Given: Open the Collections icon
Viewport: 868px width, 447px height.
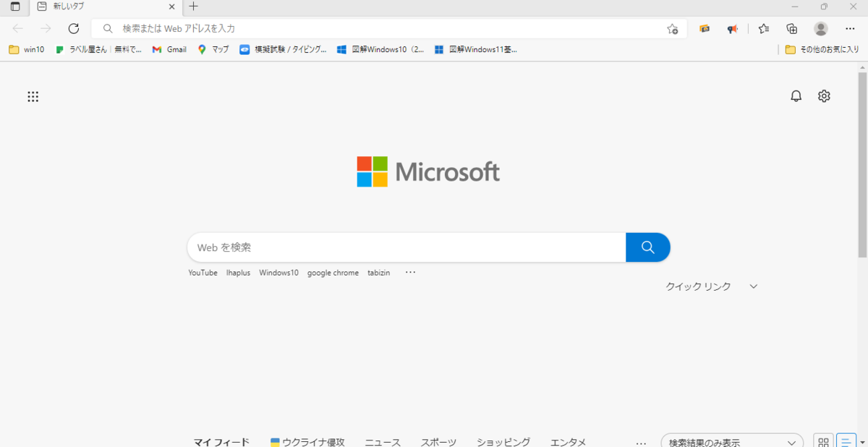Looking at the screenshot, I should pyautogui.click(x=792, y=29).
